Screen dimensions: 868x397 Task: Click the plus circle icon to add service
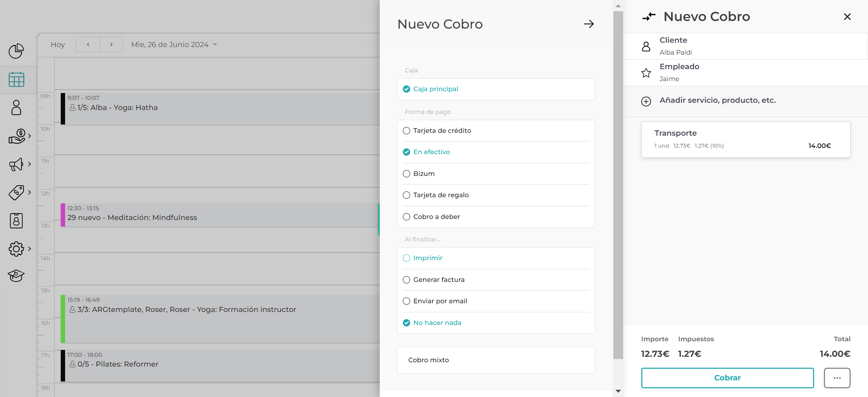[x=646, y=101]
